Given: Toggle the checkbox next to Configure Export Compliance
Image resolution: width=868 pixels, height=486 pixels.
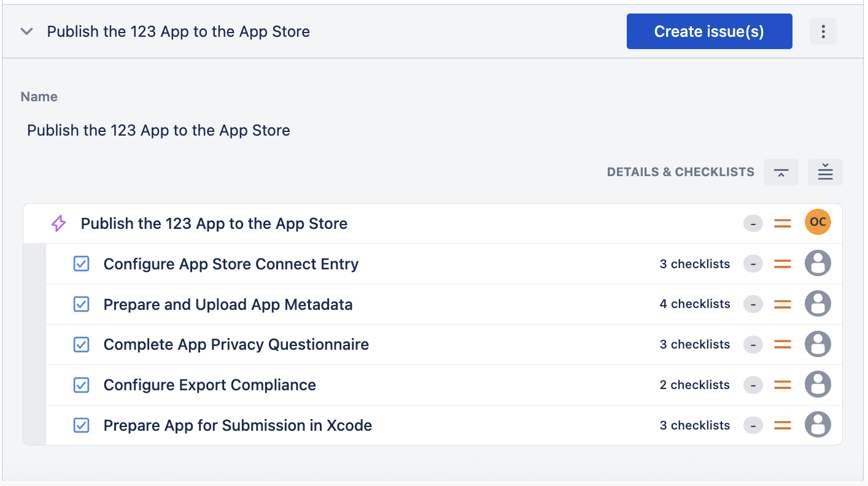Looking at the screenshot, I should coord(81,385).
